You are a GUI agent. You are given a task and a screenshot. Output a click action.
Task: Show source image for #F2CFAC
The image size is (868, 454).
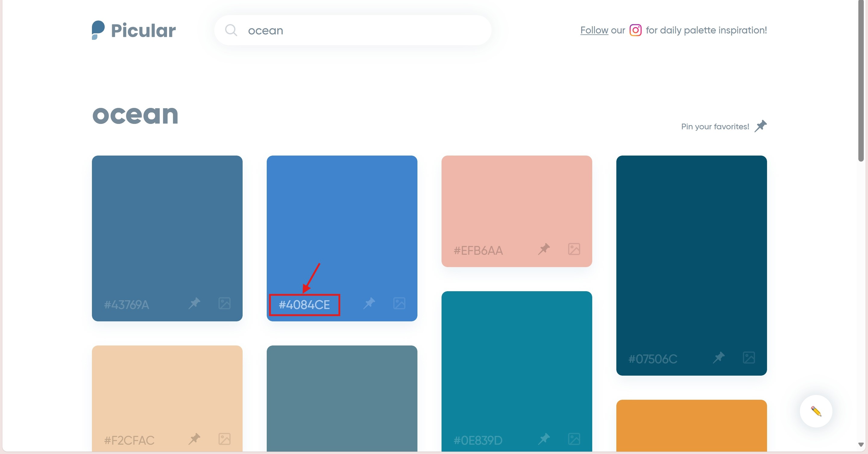click(225, 439)
